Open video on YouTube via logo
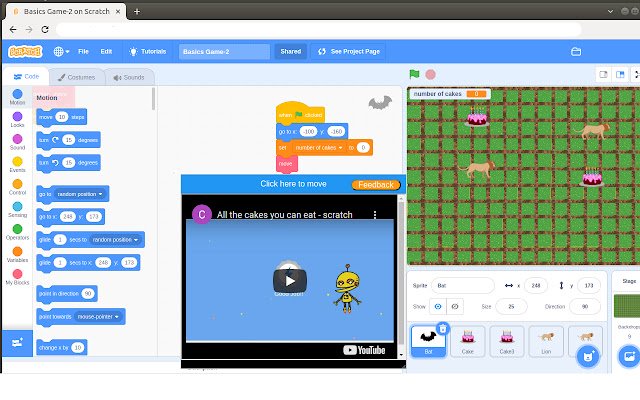The height and width of the screenshot is (400, 640). click(x=364, y=350)
